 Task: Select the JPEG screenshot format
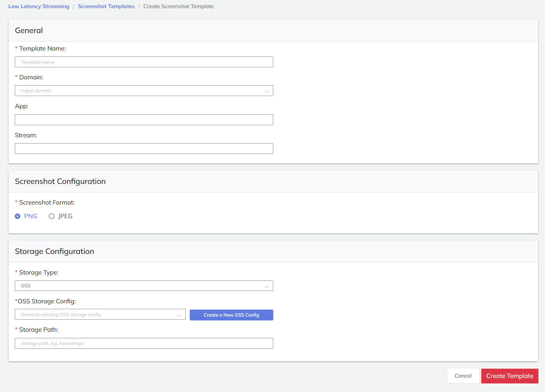(x=52, y=216)
